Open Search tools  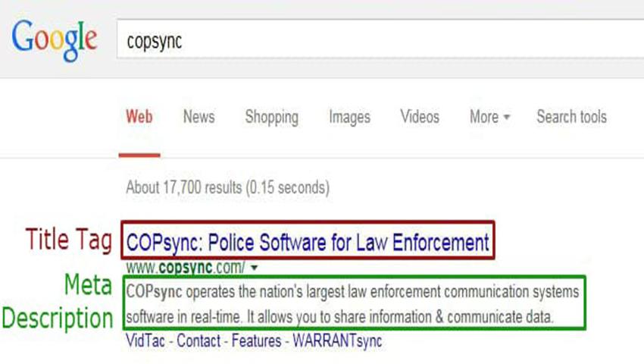pyautogui.click(x=571, y=117)
